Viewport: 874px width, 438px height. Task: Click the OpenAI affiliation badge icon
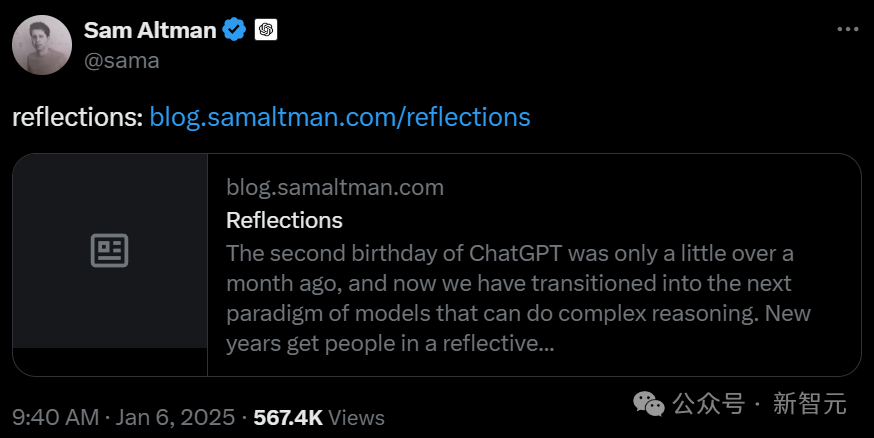pyautogui.click(x=266, y=30)
